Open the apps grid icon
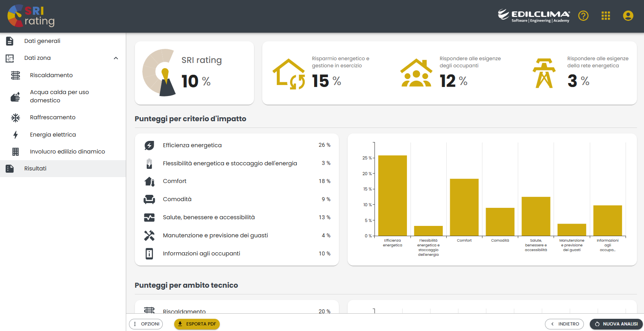Image resolution: width=644 pixels, height=331 pixels. coord(606,16)
